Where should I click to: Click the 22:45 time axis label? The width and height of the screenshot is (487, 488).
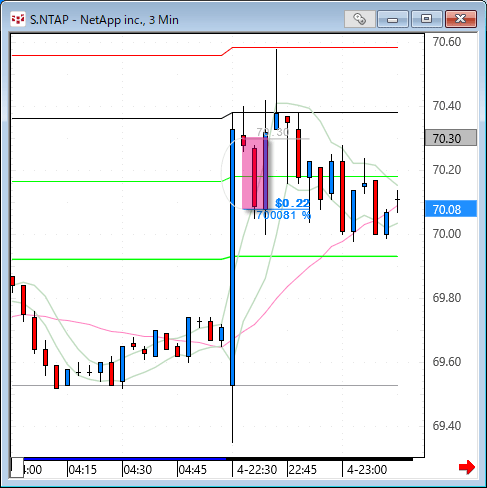coord(302,470)
